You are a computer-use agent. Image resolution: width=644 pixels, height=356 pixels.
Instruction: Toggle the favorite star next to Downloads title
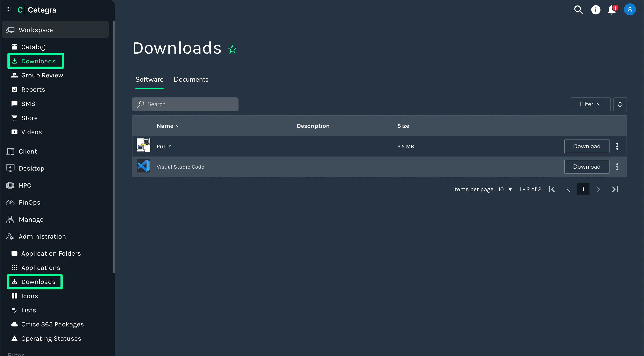(232, 49)
